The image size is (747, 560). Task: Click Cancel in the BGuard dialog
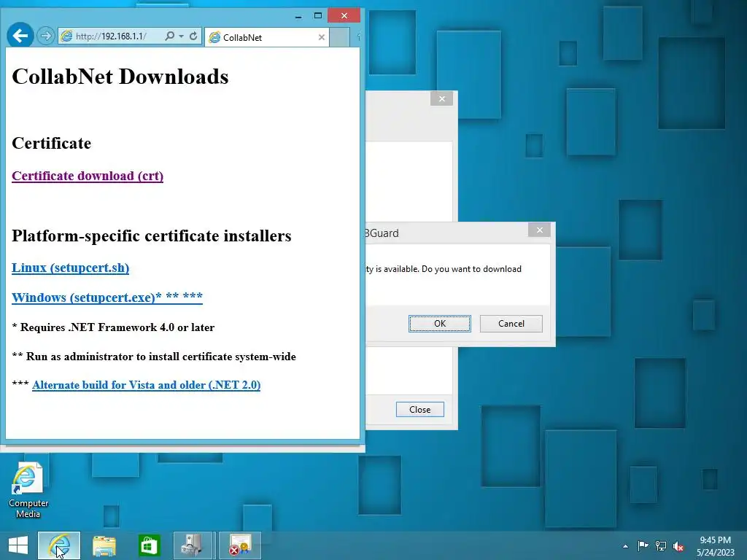click(x=511, y=324)
